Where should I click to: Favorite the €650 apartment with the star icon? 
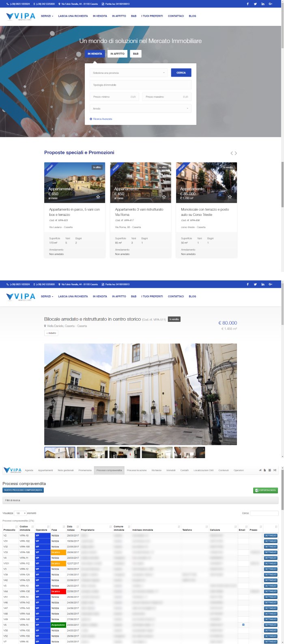pyautogui.click(x=98, y=197)
